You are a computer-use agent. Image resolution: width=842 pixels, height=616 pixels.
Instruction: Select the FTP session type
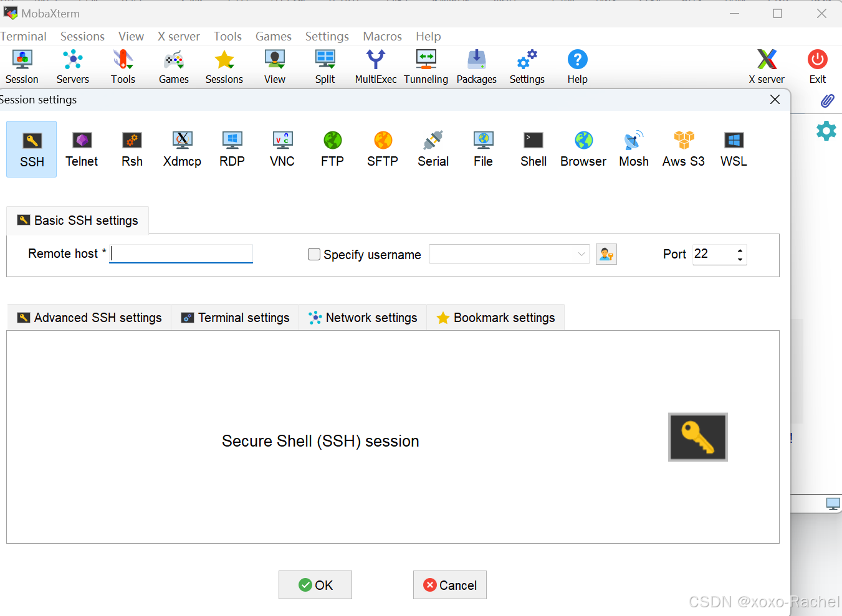click(x=333, y=149)
